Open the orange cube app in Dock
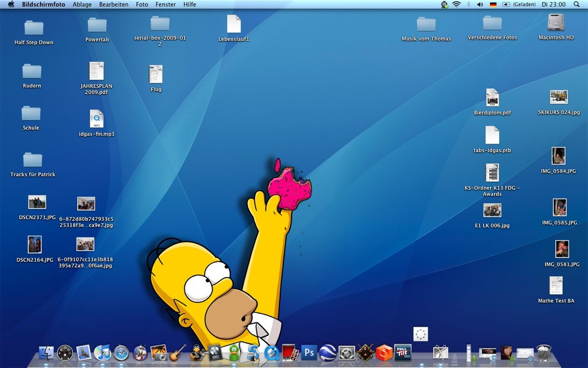 [384, 353]
